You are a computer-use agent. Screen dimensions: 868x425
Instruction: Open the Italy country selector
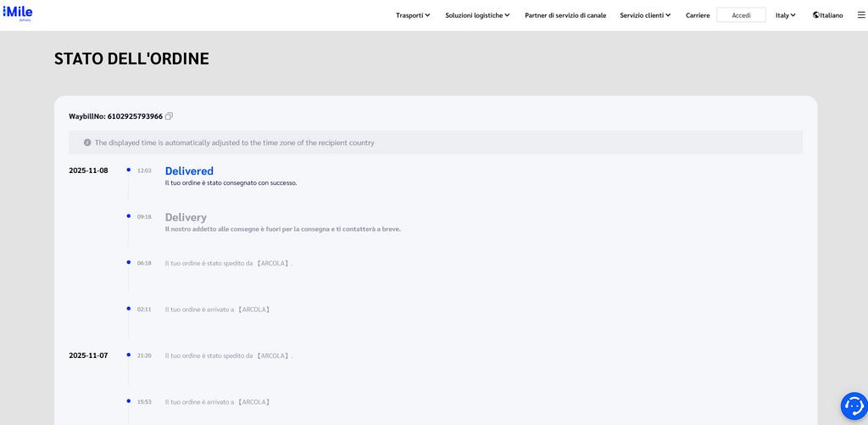click(786, 15)
